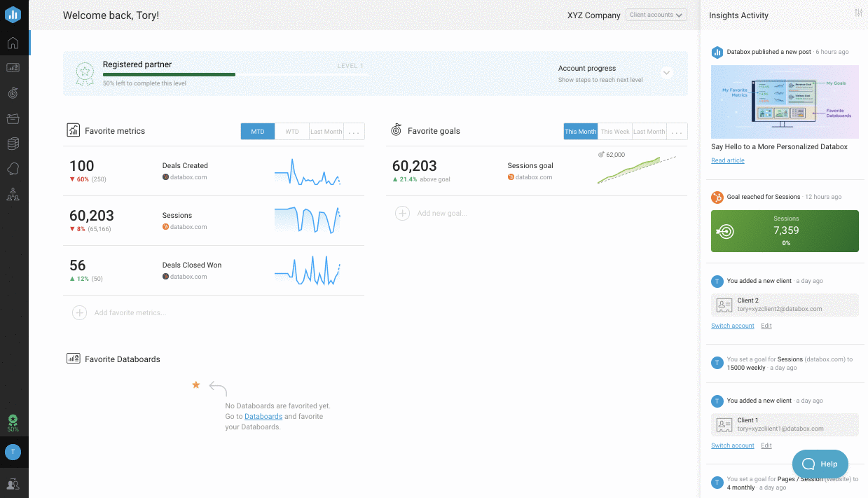Click the partner badge 50% icon in the sidebar

coord(13,422)
